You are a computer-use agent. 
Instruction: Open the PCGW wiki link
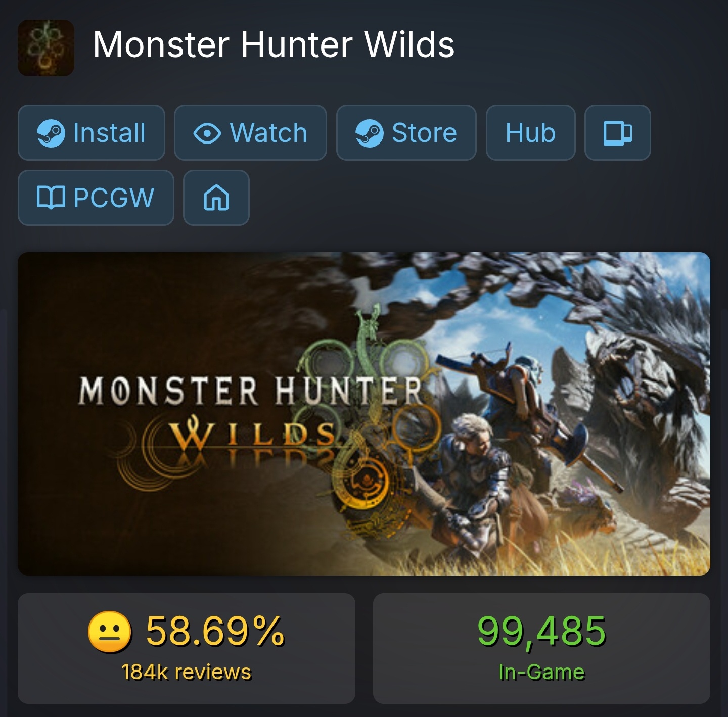point(96,198)
